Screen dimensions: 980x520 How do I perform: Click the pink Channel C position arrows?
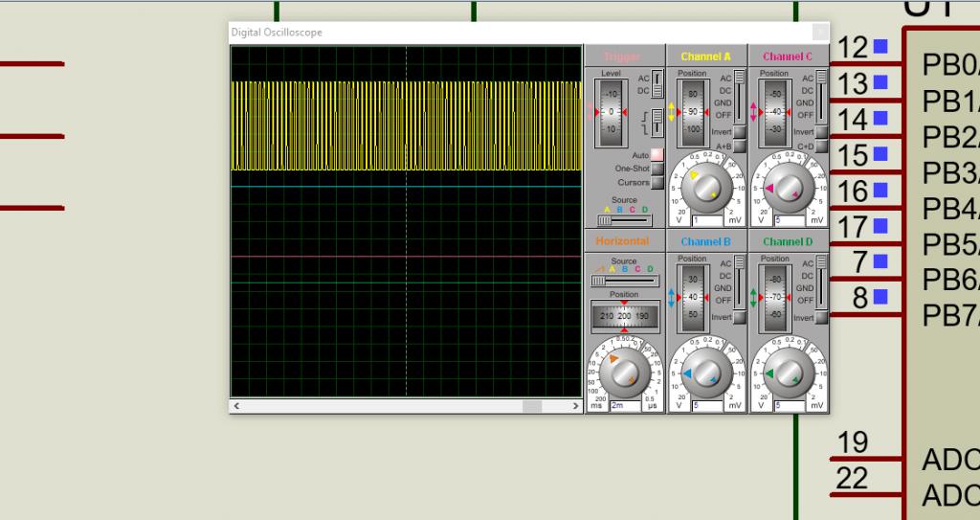[753, 112]
